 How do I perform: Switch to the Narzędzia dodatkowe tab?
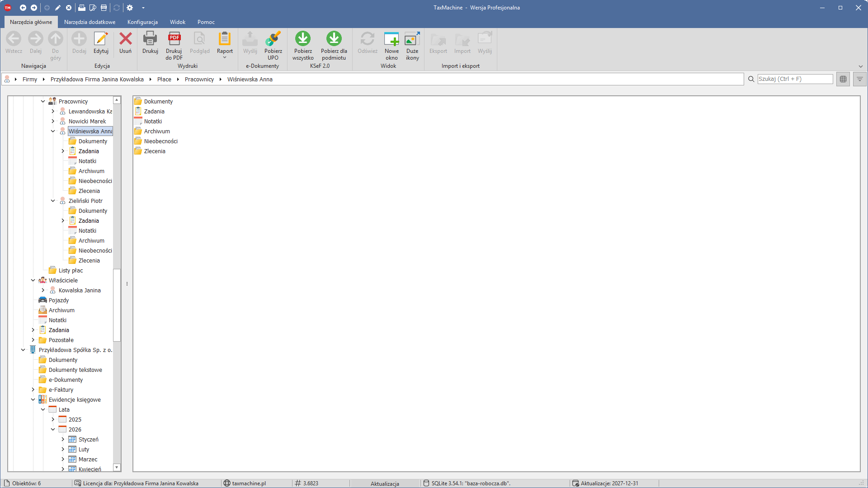(x=90, y=22)
